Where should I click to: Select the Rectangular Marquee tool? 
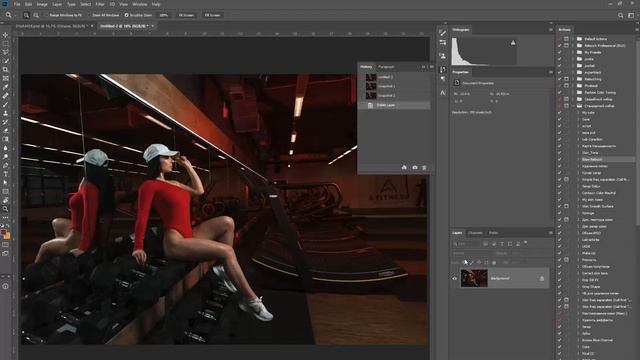pos(5,44)
